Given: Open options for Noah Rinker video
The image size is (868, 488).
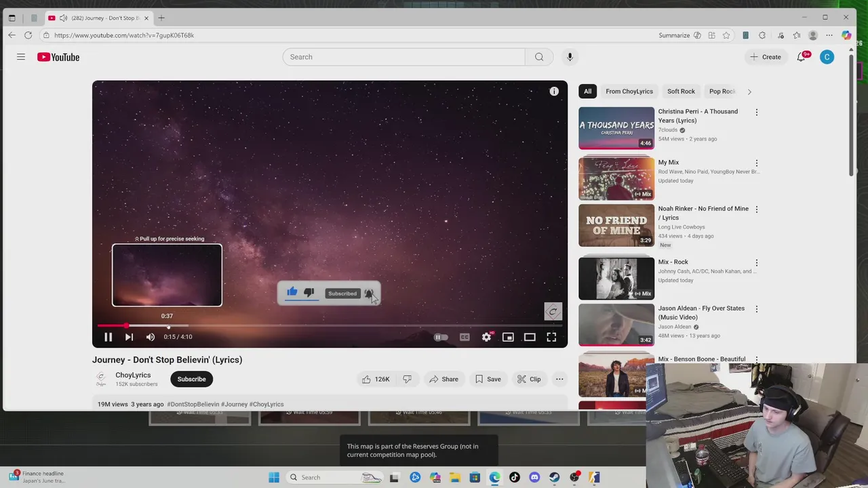Looking at the screenshot, I should [757, 209].
